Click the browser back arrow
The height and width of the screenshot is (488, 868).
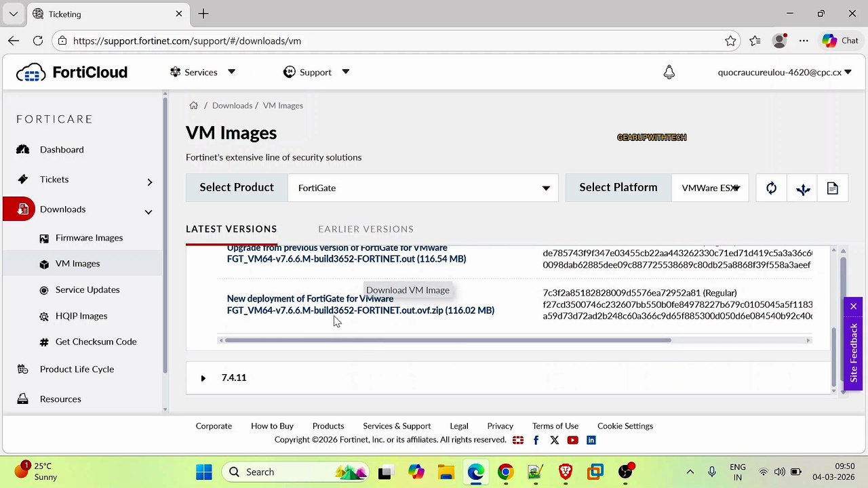point(14,41)
